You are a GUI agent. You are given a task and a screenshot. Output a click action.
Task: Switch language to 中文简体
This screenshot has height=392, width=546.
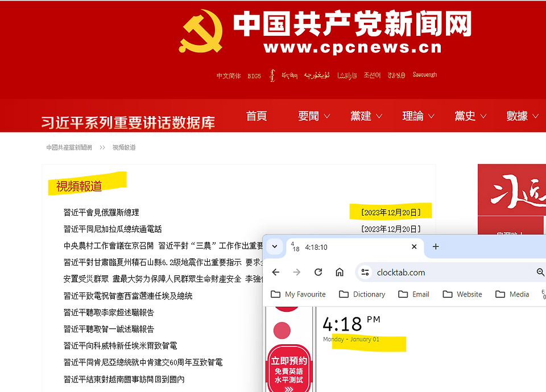click(229, 76)
